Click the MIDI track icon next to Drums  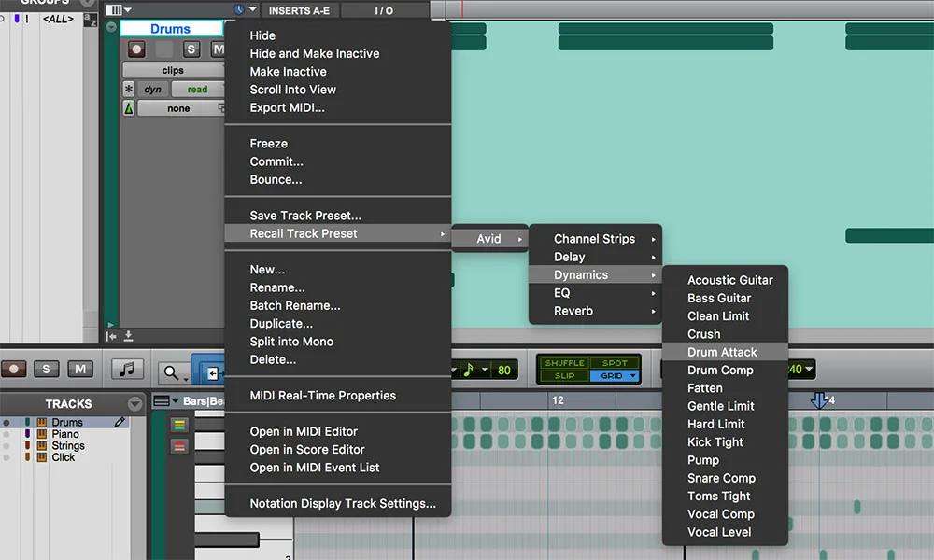click(x=42, y=422)
